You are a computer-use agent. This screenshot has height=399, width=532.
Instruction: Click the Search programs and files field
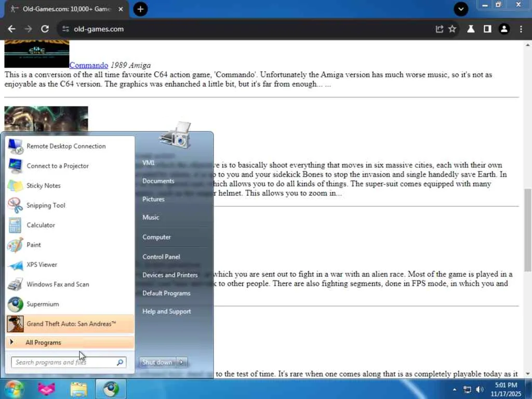[69, 362]
